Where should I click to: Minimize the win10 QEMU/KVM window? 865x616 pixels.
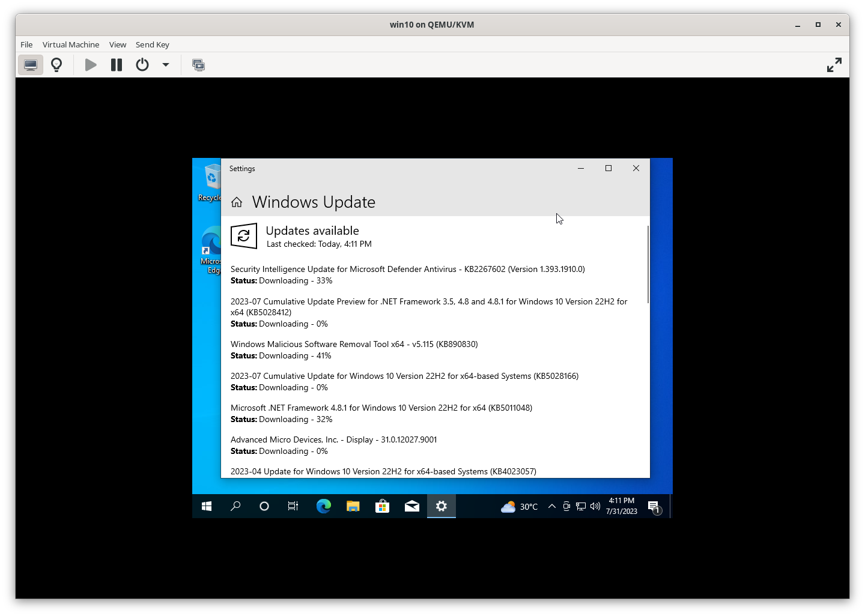click(798, 25)
